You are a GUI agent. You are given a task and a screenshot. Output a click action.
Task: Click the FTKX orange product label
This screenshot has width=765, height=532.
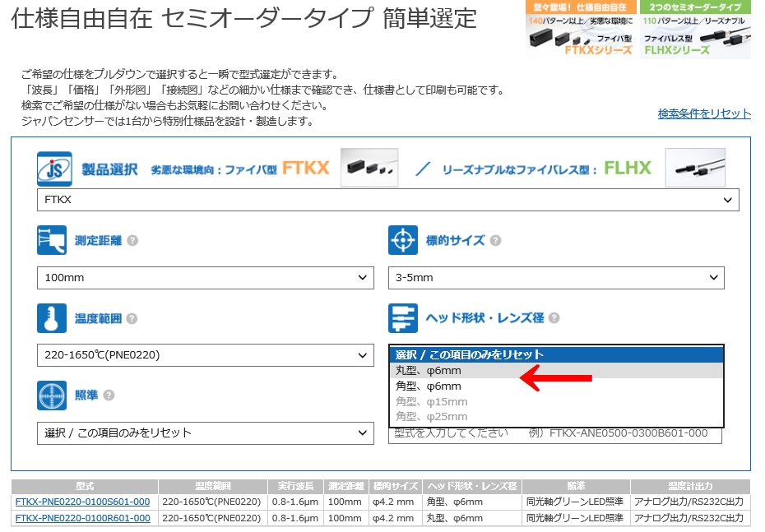click(x=305, y=169)
